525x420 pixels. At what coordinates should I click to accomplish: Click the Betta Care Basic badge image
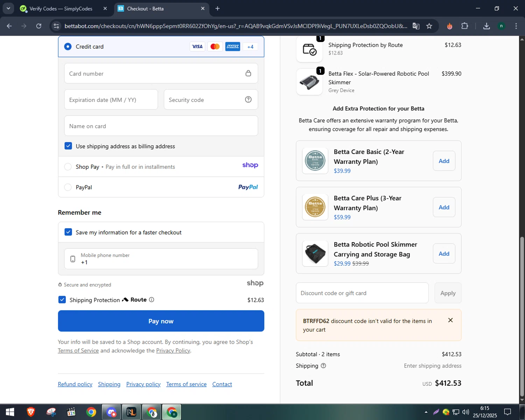[315, 161]
